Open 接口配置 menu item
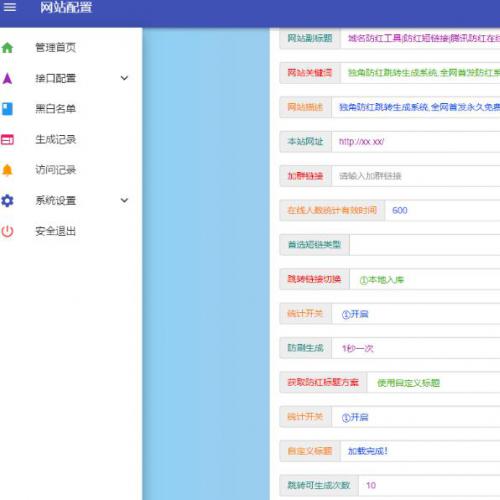 56,78
